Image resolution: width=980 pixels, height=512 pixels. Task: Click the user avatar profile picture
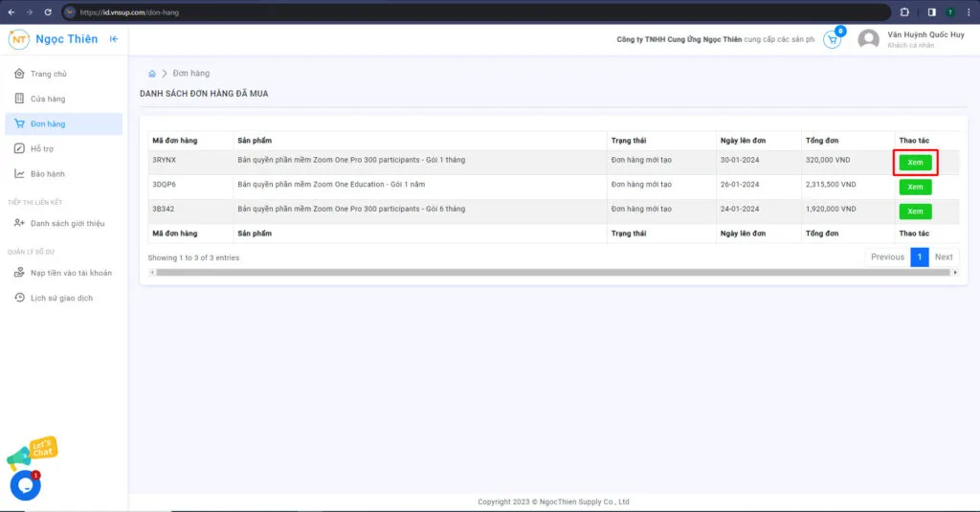tap(868, 40)
